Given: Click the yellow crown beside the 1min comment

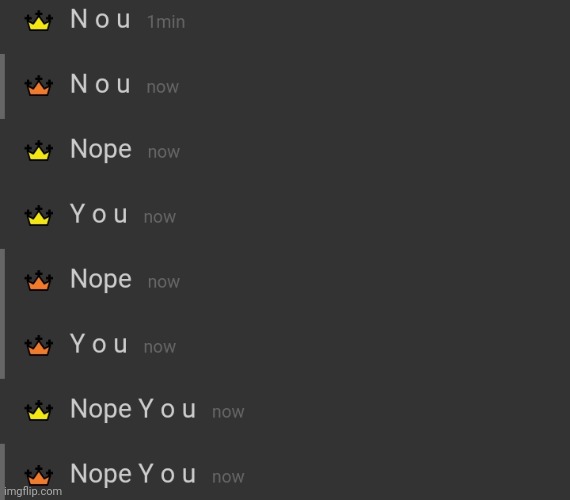Looking at the screenshot, I should [x=39, y=20].
